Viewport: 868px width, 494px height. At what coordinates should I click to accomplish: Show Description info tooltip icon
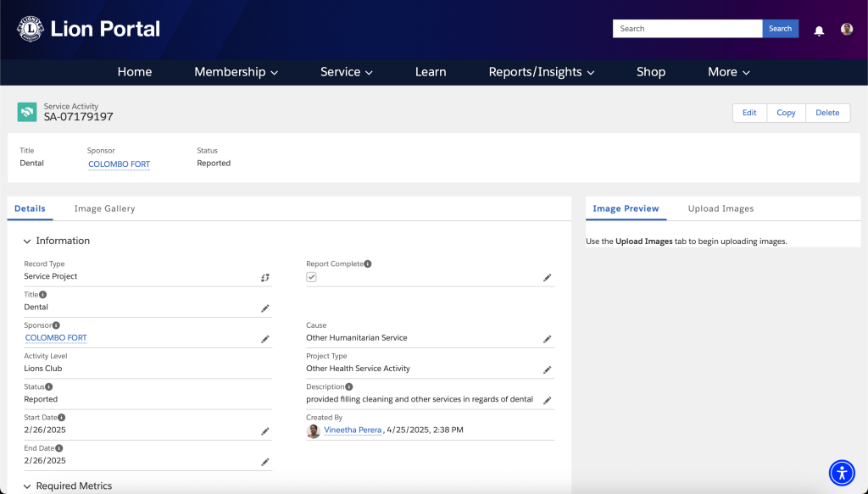point(348,386)
